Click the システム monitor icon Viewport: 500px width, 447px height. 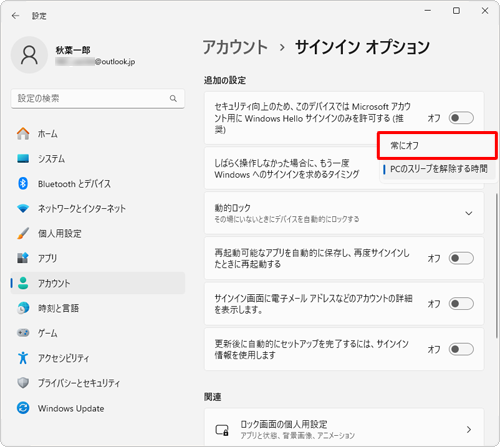pos(23,158)
